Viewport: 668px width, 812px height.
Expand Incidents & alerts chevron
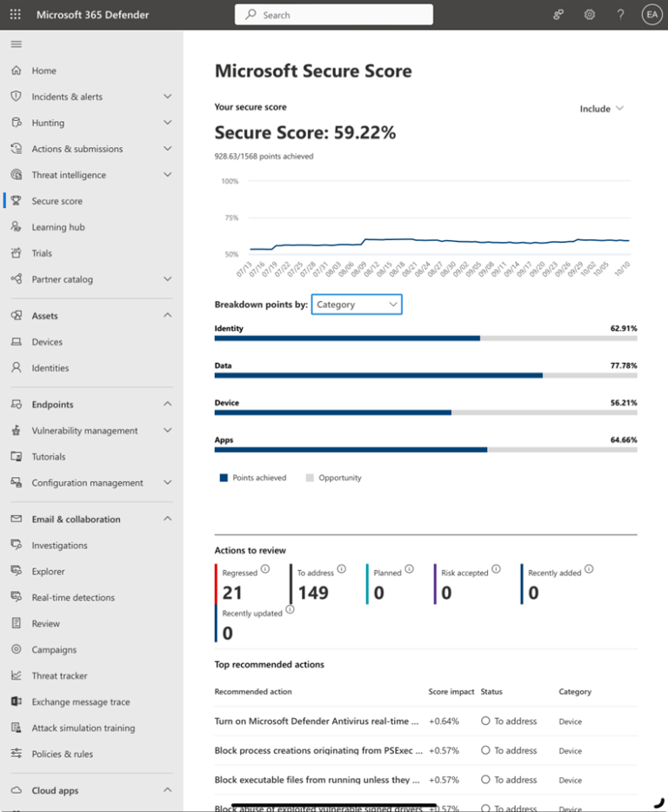(168, 97)
